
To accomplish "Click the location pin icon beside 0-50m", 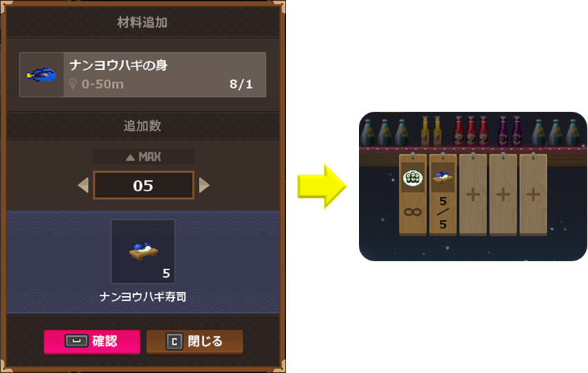I will pyautogui.click(x=73, y=84).
